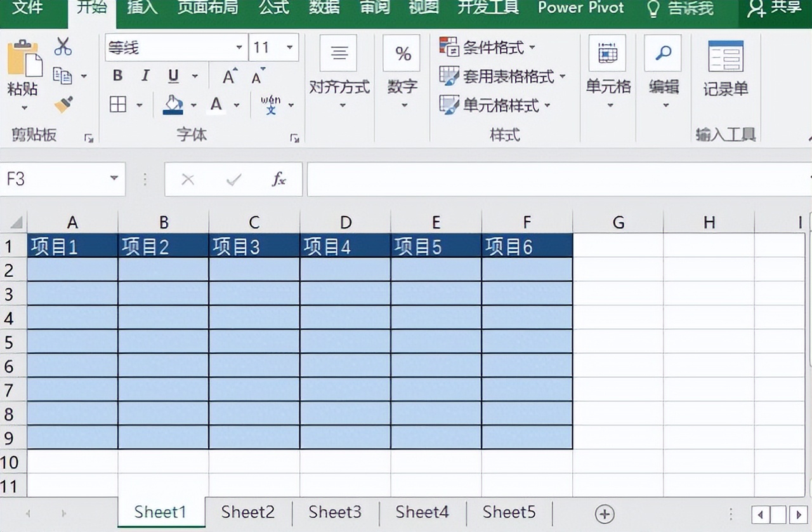The width and height of the screenshot is (812, 532).
Task: Open the Name Box dropdown arrow
Action: click(114, 178)
